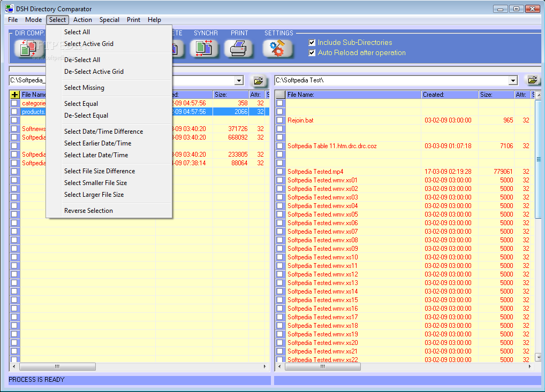Viewport: 545px width, 392px height.
Task: Click the yellow plus icon in left grid header
Action: coord(14,95)
